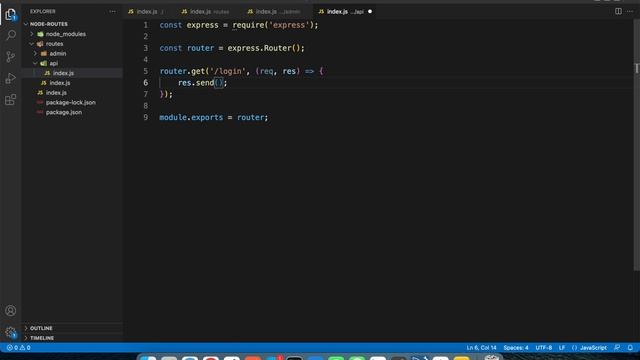Click the feedback icon in status bar
Image resolution: width=640 pixels, height=360 pixels.
point(617,348)
